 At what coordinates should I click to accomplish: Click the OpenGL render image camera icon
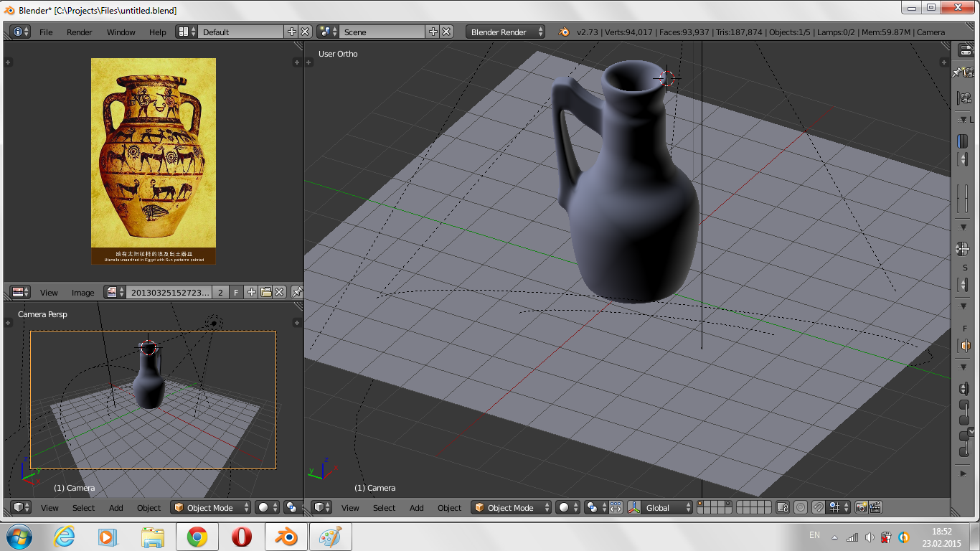(x=861, y=508)
